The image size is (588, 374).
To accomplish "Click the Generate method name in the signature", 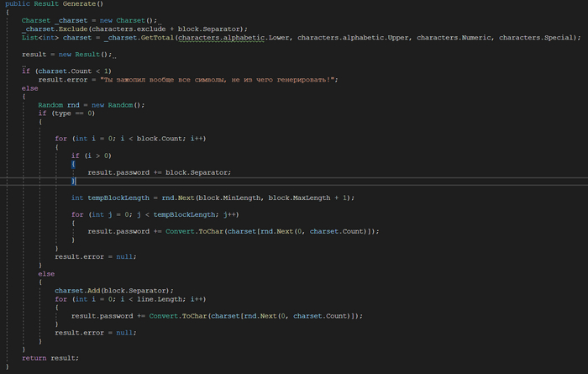I will click(79, 3).
